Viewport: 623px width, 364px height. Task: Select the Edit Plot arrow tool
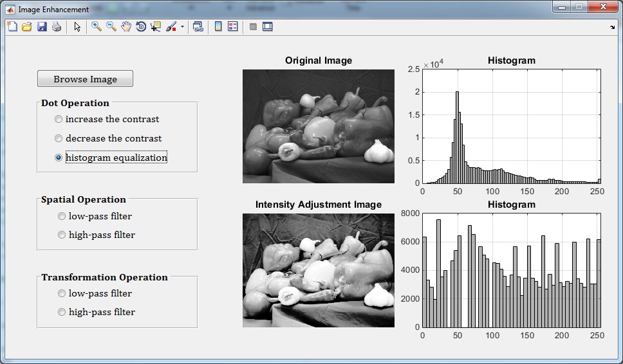[x=77, y=26]
